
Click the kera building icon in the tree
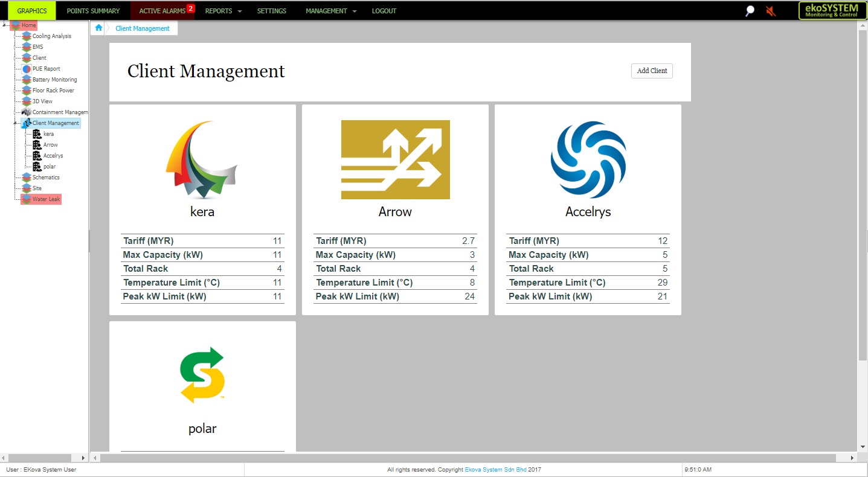click(x=37, y=134)
